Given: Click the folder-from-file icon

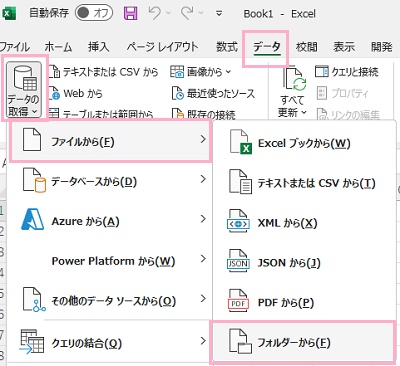Looking at the screenshot, I should pos(240,341).
